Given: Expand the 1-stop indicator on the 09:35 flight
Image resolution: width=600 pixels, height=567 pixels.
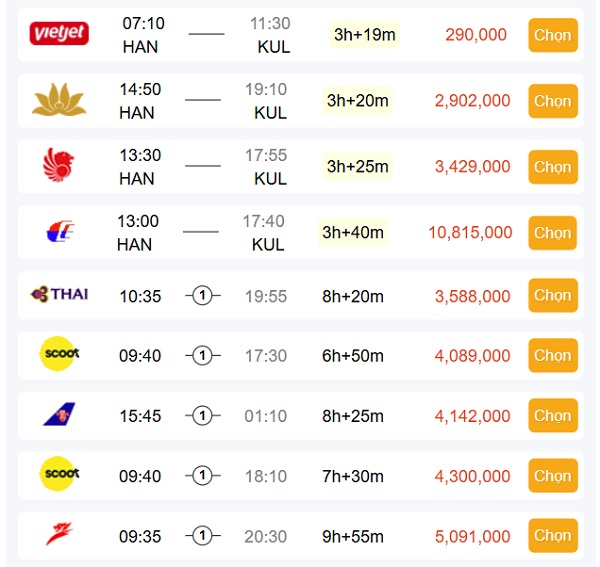Looking at the screenshot, I should (203, 536).
